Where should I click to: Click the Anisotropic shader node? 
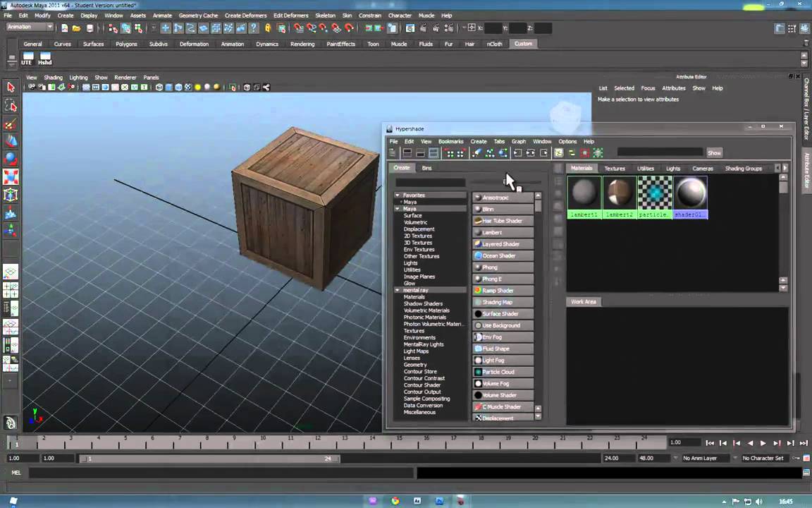coord(503,198)
